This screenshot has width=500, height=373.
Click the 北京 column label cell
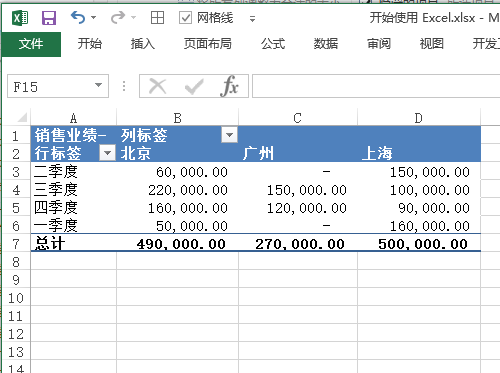tap(178, 153)
